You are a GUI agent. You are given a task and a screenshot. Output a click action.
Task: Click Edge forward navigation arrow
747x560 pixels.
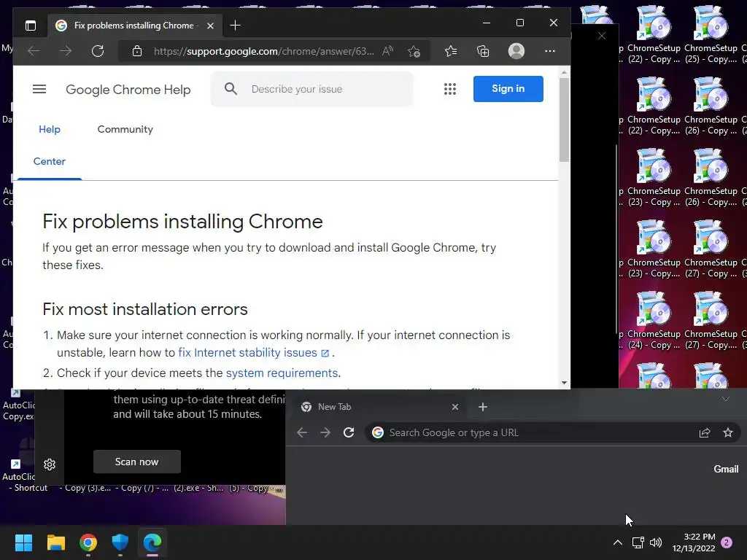tap(66, 51)
